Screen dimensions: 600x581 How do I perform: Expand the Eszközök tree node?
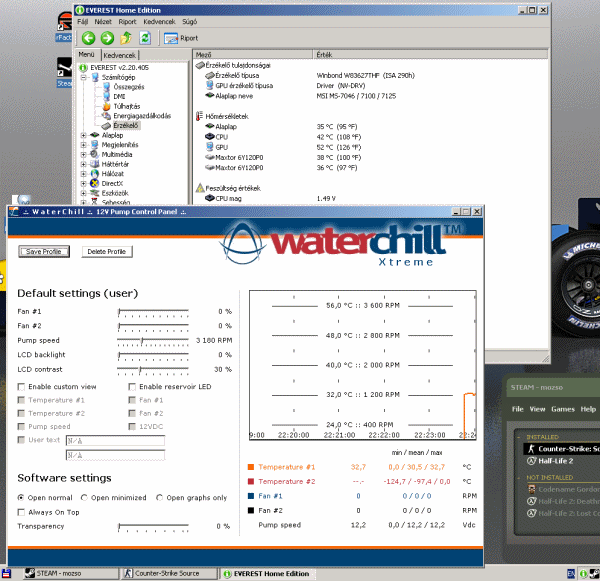click(x=83, y=193)
